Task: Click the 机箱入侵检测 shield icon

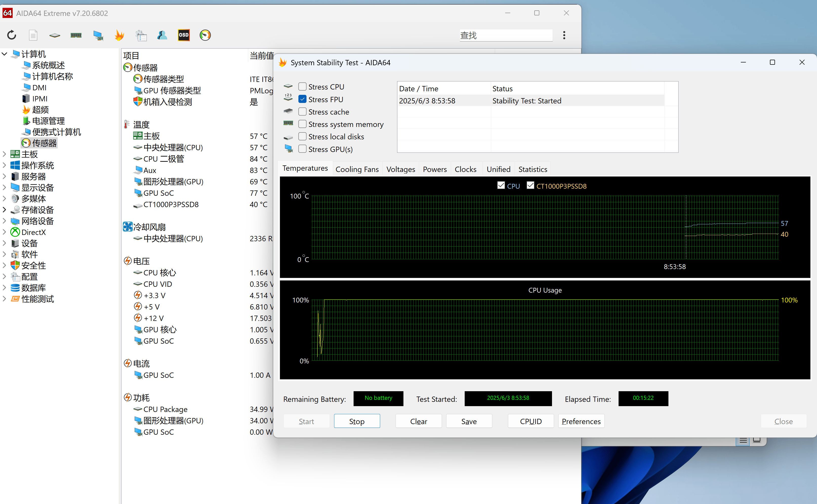Action: [x=138, y=102]
